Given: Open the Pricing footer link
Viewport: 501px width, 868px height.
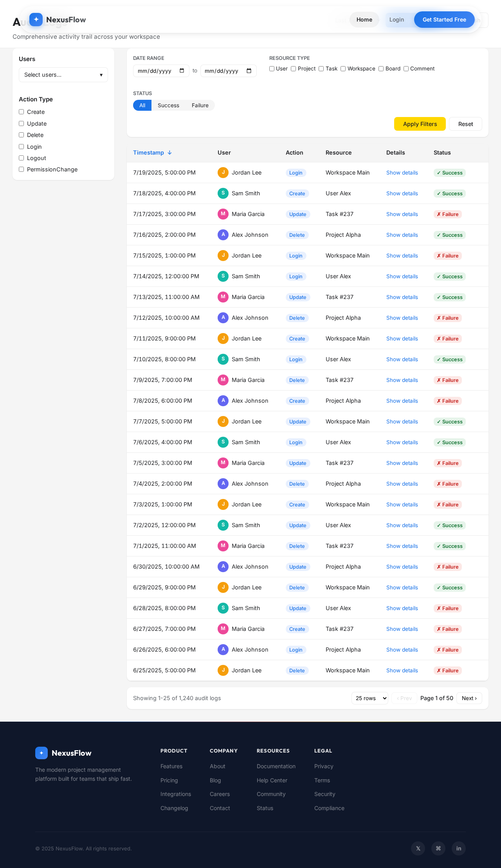Looking at the screenshot, I should tap(169, 780).
